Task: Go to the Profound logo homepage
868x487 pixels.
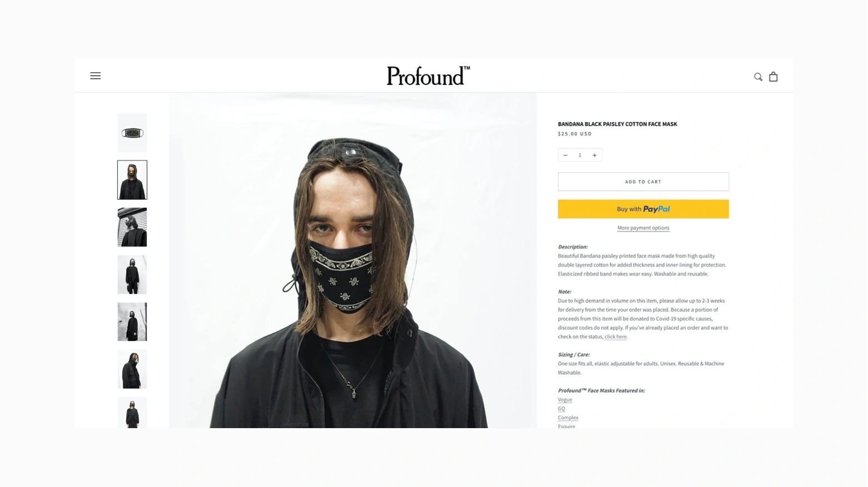Action: (x=428, y=76)
